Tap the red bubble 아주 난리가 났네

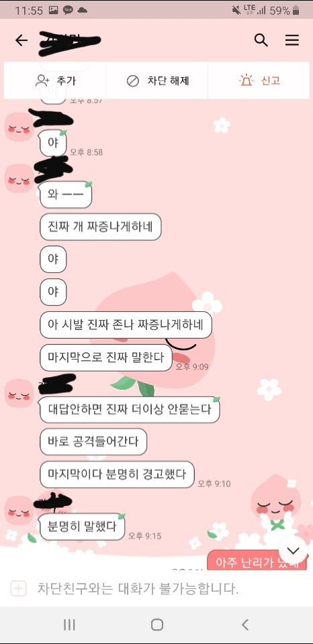pyautogui.click(x=257, y=561)
